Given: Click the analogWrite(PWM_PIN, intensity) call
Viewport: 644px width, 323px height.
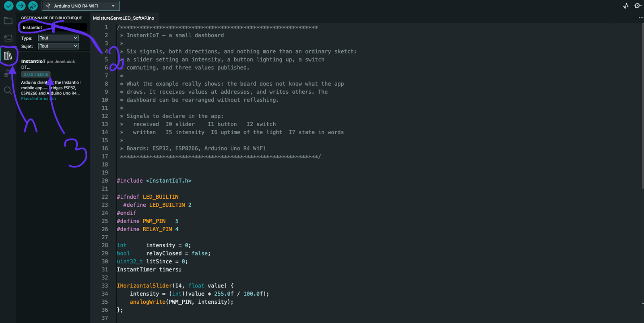Looking at the screenshot, I should [182, 302].
